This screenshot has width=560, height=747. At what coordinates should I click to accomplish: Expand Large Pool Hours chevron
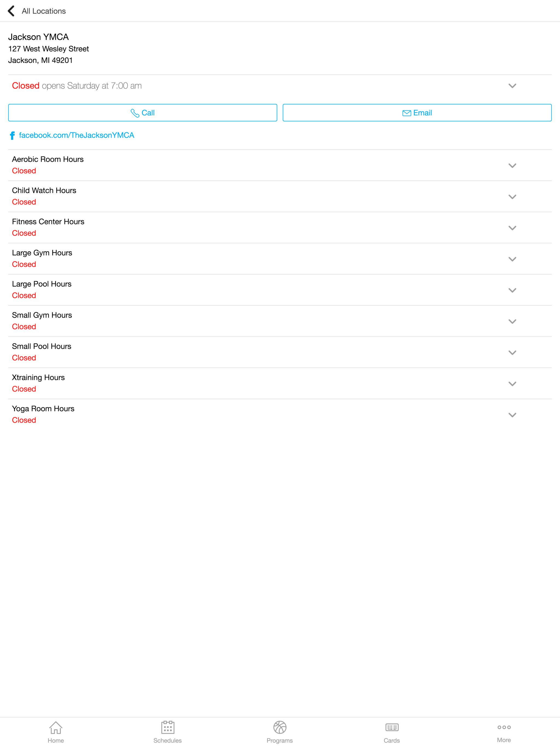(512, 290)
